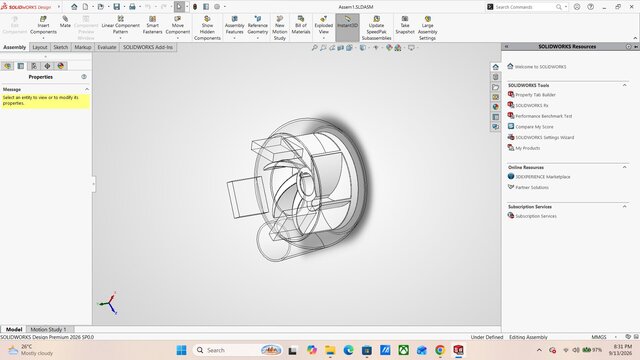
Task: Click Edit Appearance icon in view toolbar
Action: (389, 48)
